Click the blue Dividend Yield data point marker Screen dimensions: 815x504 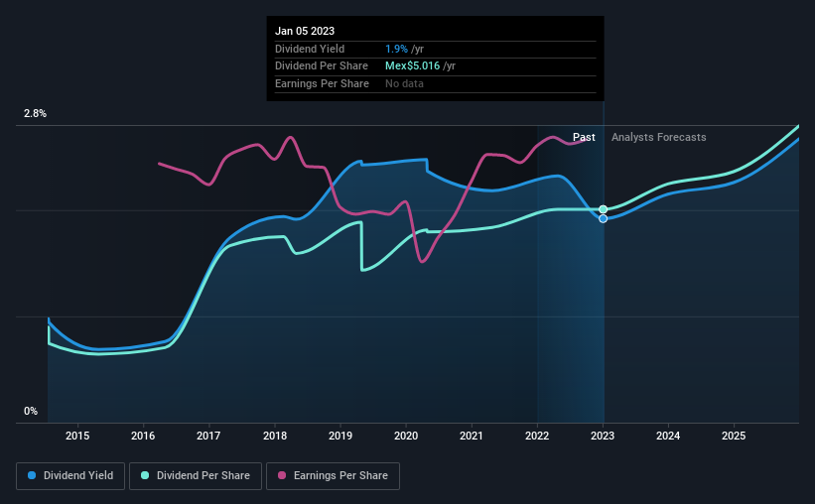[603, 218]
